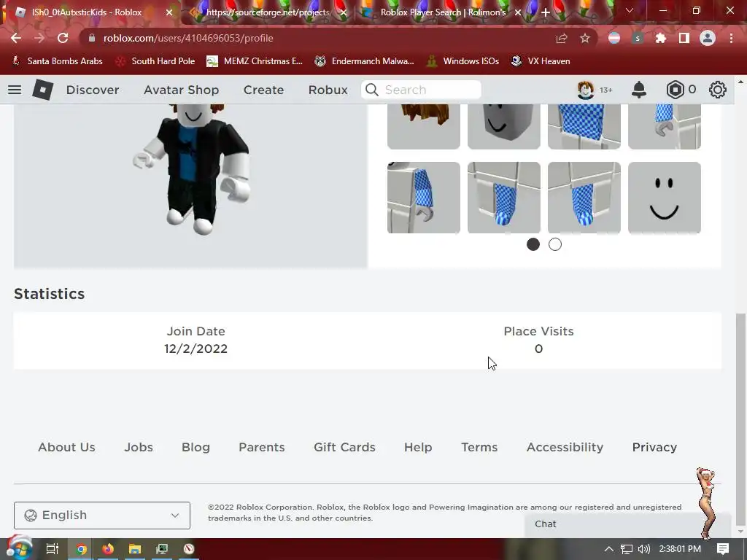This screenshot has width=747, height=560.
Task: Share this page via address bar icon
Action: 562,38
